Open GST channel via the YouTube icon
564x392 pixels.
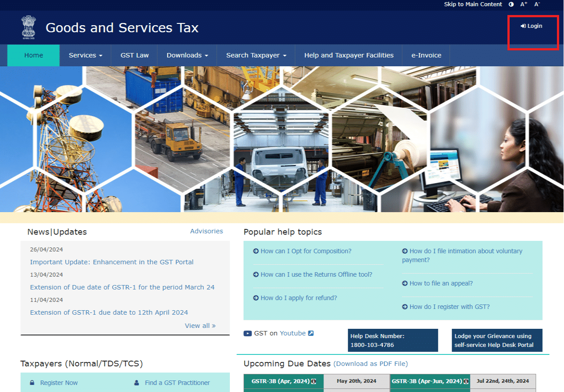tap(248, 333)
